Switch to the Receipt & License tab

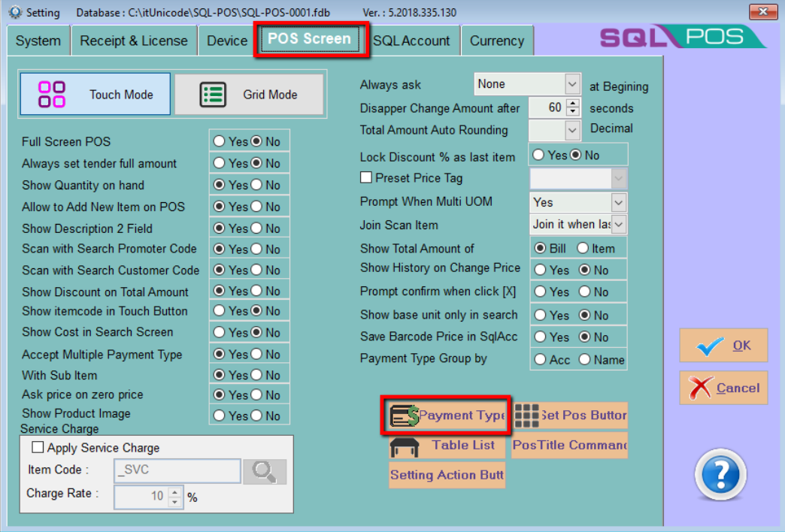point(134,41)
